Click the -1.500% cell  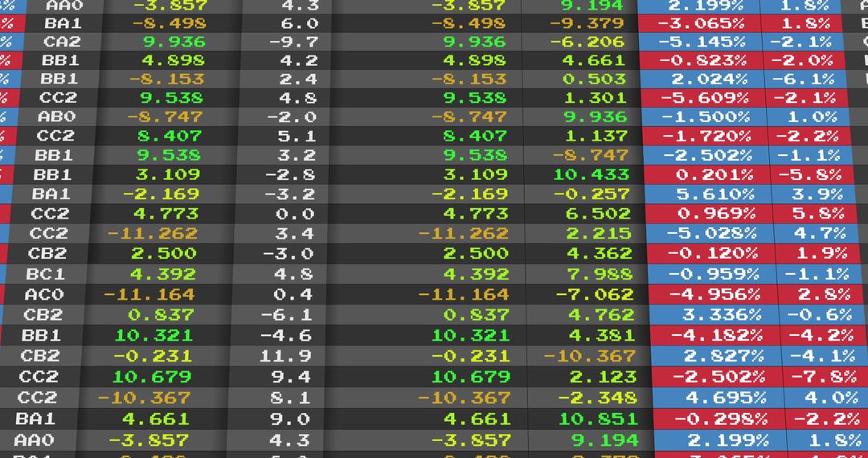coord(705,117)
